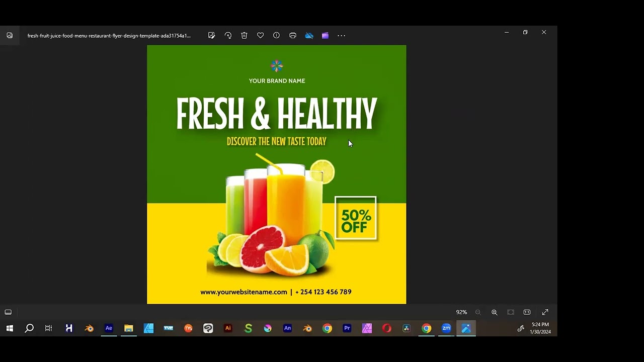Click the Print icon
The width and height of the screenshot is (644, 362).
(x=293, y=36)
